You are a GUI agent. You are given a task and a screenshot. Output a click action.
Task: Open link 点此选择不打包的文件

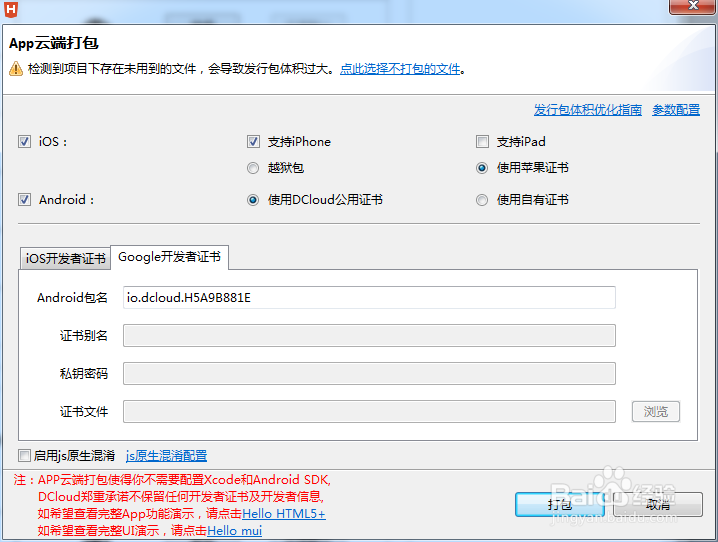(400, 69)
